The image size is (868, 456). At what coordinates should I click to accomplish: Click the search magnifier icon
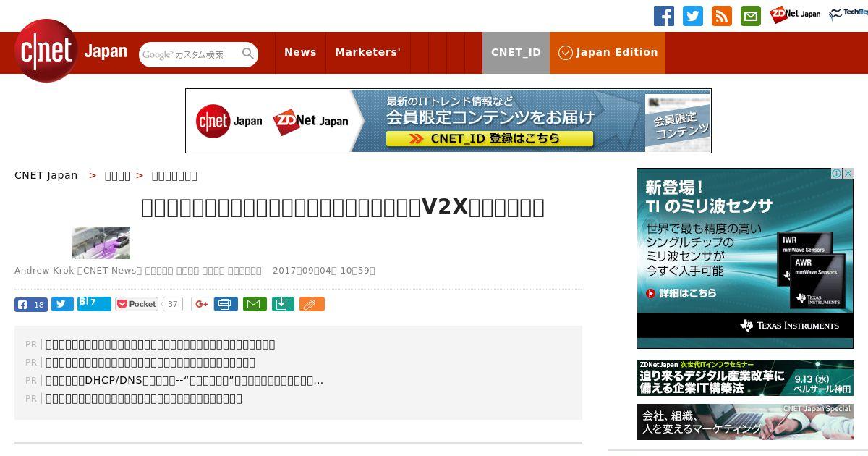click(x=248, y=54)
